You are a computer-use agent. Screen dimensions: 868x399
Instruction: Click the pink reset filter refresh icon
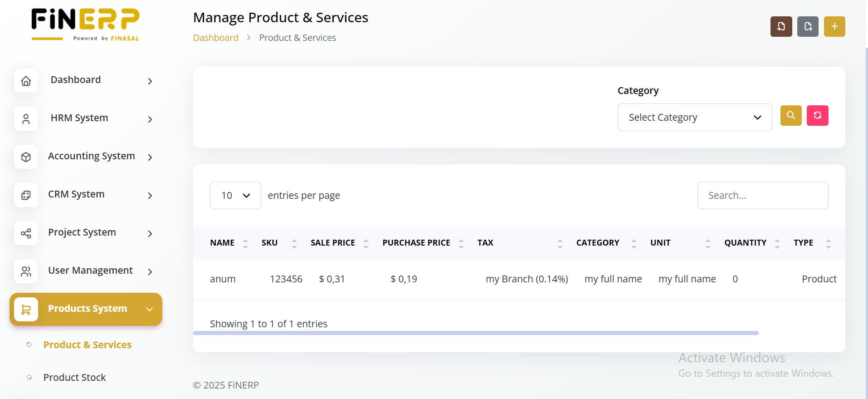tap(817, 116)
